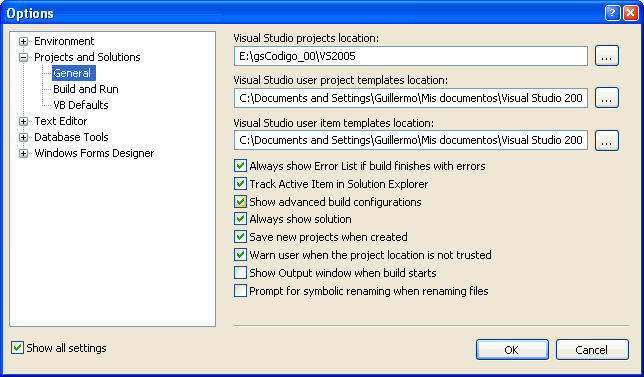Select the Database Tools category label
The width and height of the screenshot is (644, 377).
click(x=71, y=137)
